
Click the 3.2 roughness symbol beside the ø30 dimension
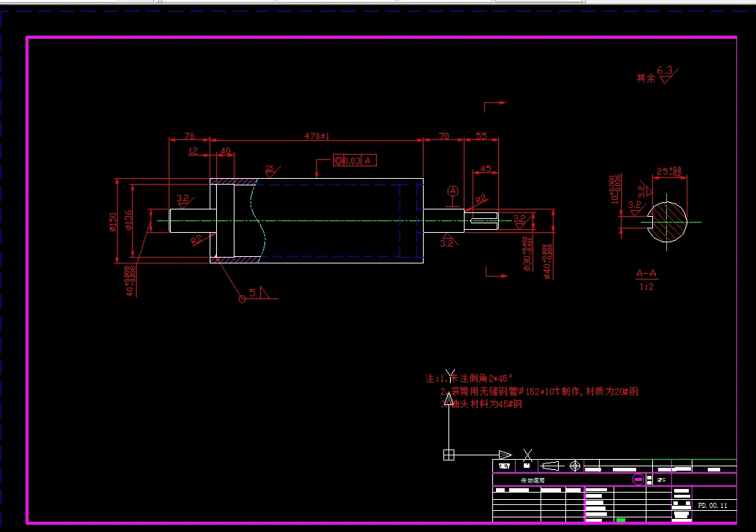pyautogui.click(x=520, y=222)
